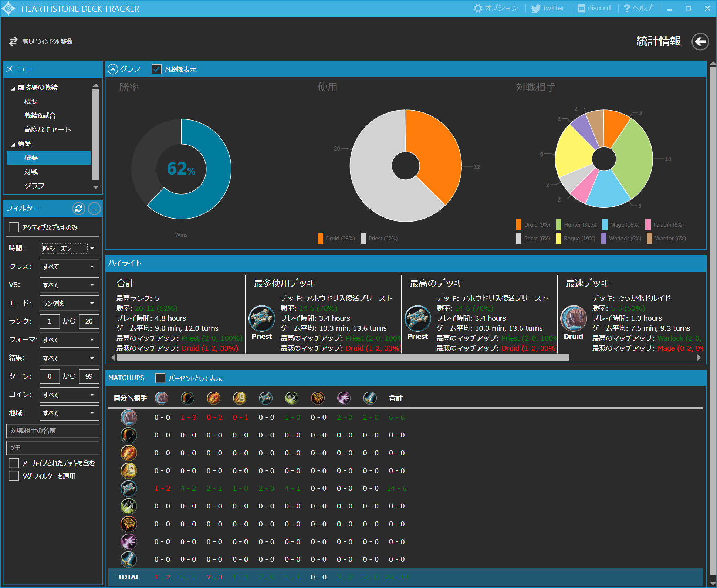Open the 地域 dropdown
Image resolution: width=717 pixels, height=588 pixels.
tap(69, 413)
